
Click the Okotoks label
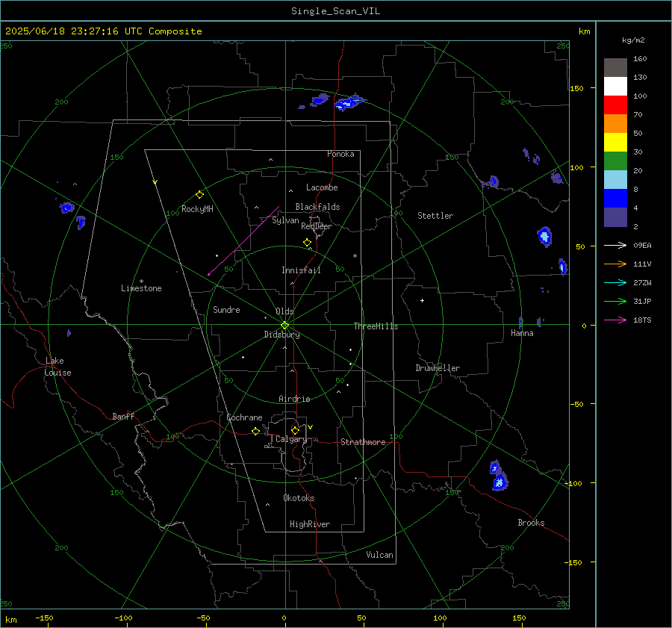coord(299,498)
